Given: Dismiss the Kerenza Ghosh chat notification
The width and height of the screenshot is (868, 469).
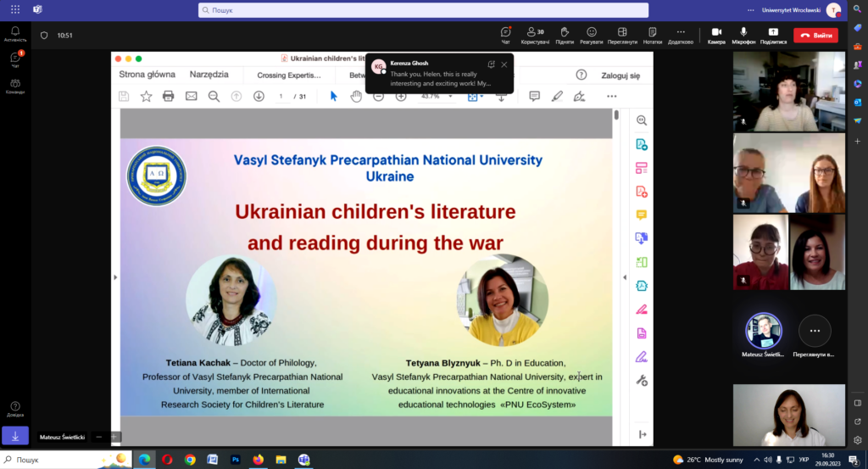Looking at the screenshot, I should coord(504,64).
